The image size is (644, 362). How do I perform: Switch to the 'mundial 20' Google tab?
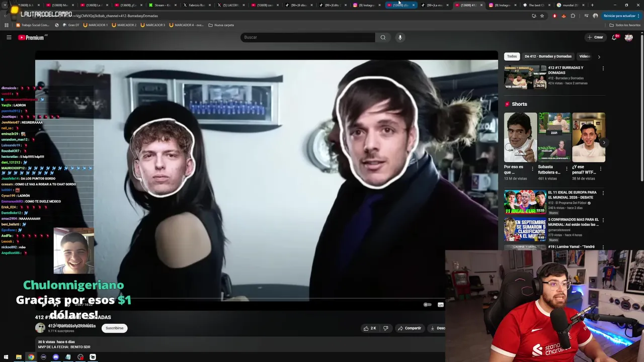[571, 5]
